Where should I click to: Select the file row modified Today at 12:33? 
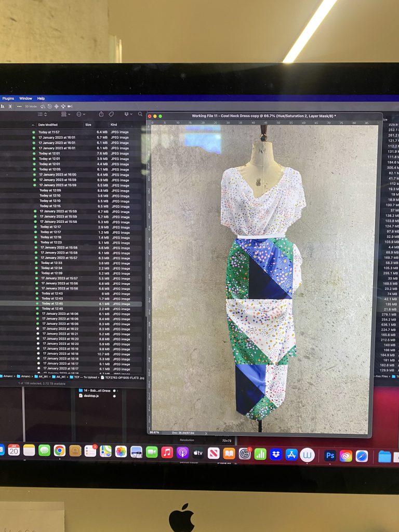tap(71, 263)
